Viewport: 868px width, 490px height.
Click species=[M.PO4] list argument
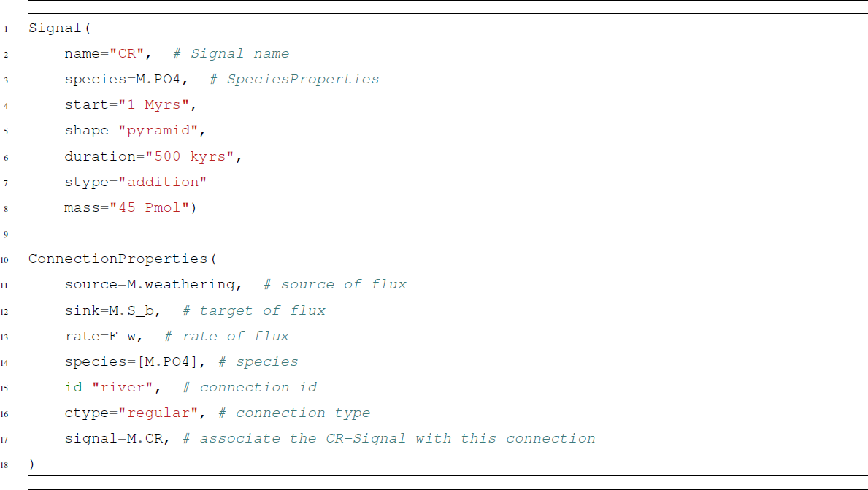(x=131, y=361)
